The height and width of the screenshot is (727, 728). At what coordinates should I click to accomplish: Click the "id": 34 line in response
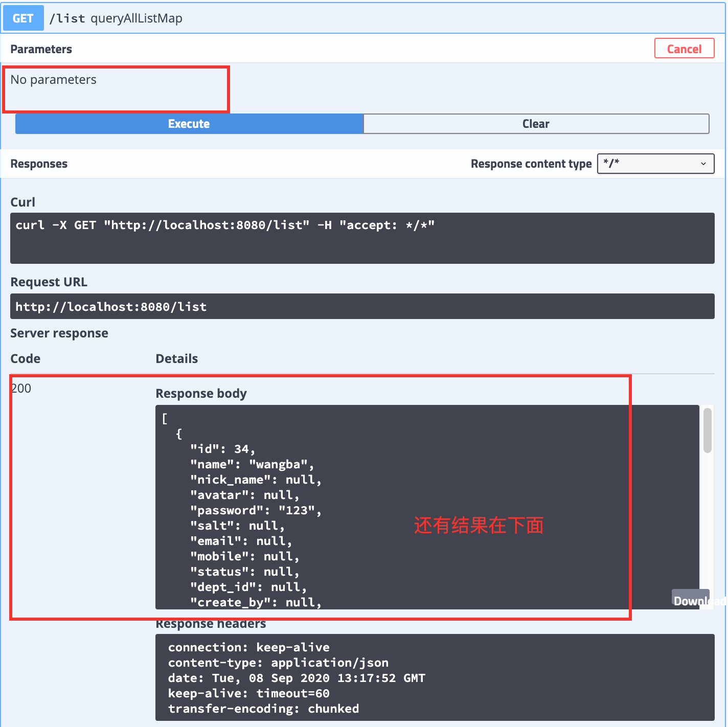pyautogui.click(x=222, y=449)
